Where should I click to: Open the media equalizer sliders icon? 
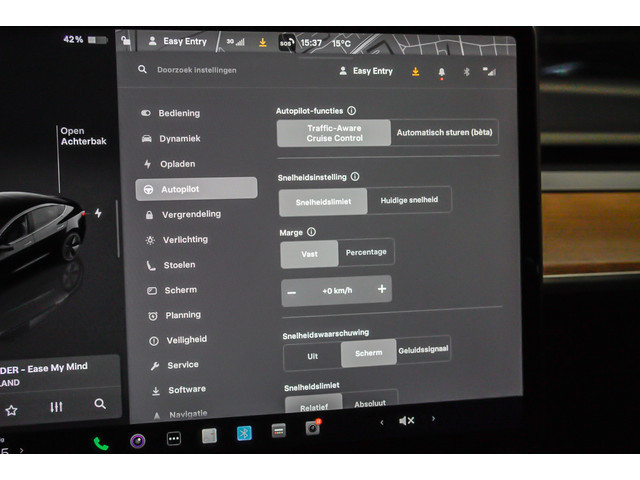56,407
